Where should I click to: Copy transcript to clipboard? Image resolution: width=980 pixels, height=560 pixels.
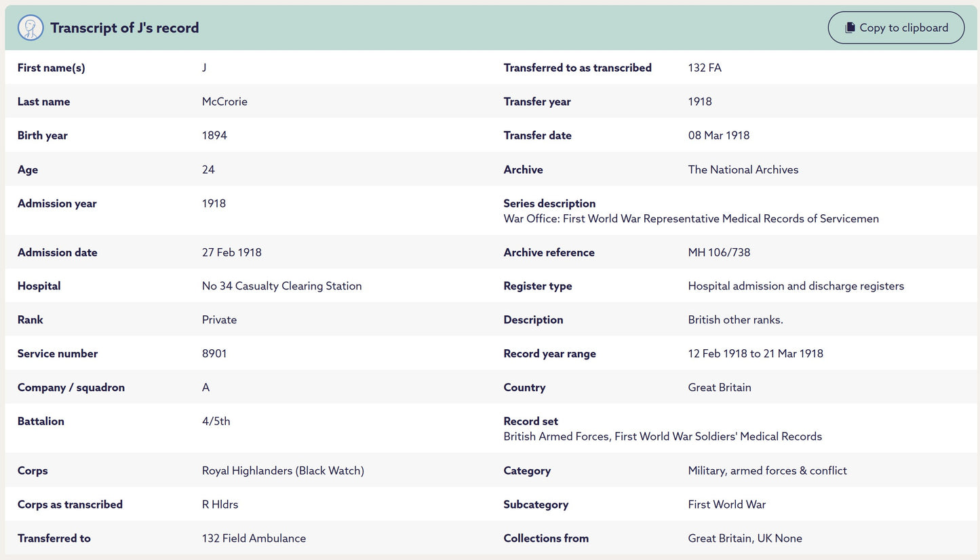click(x=896, y=28)
